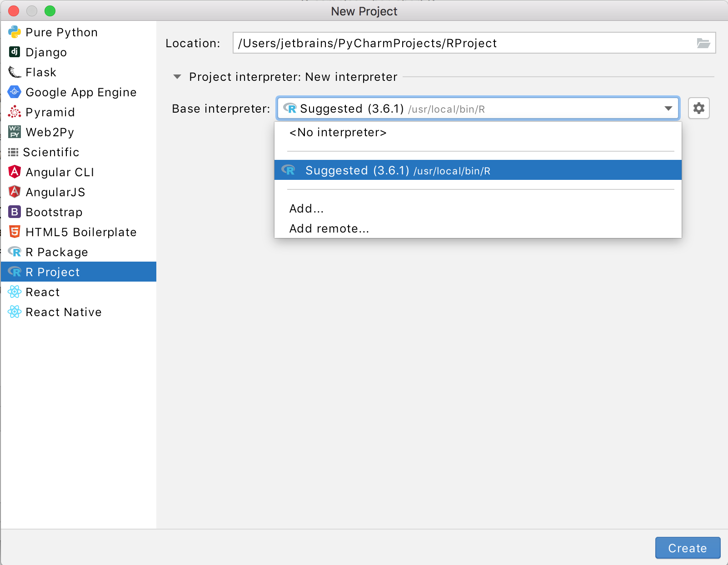Choose the Google App Engine icon
This screenshot has height=565, width=728.
click(15, 92)
